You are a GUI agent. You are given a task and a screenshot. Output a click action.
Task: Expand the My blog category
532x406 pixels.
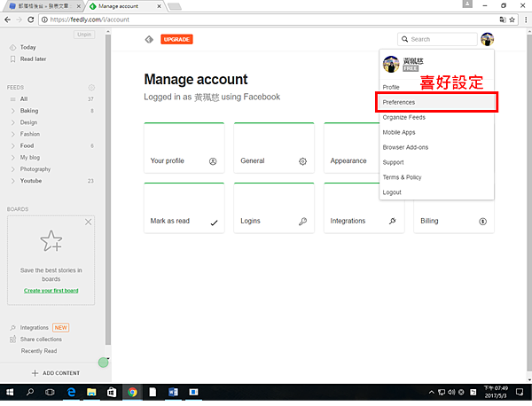(x=13, y=158)
